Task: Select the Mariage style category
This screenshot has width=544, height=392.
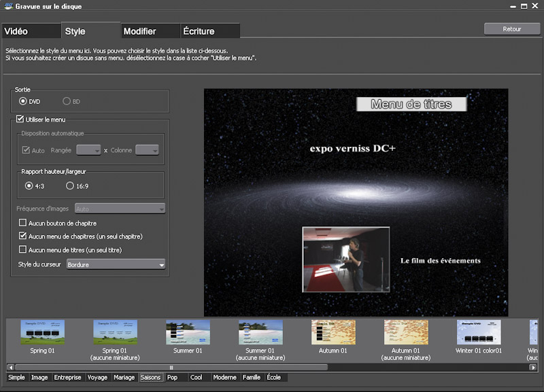Action: (x=124, y=377)
